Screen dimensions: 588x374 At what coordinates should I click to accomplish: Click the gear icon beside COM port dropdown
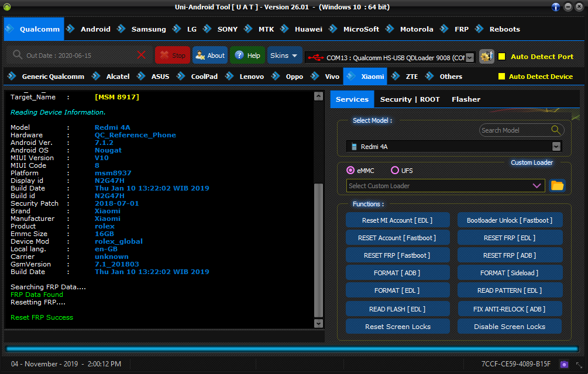point(486,56)
